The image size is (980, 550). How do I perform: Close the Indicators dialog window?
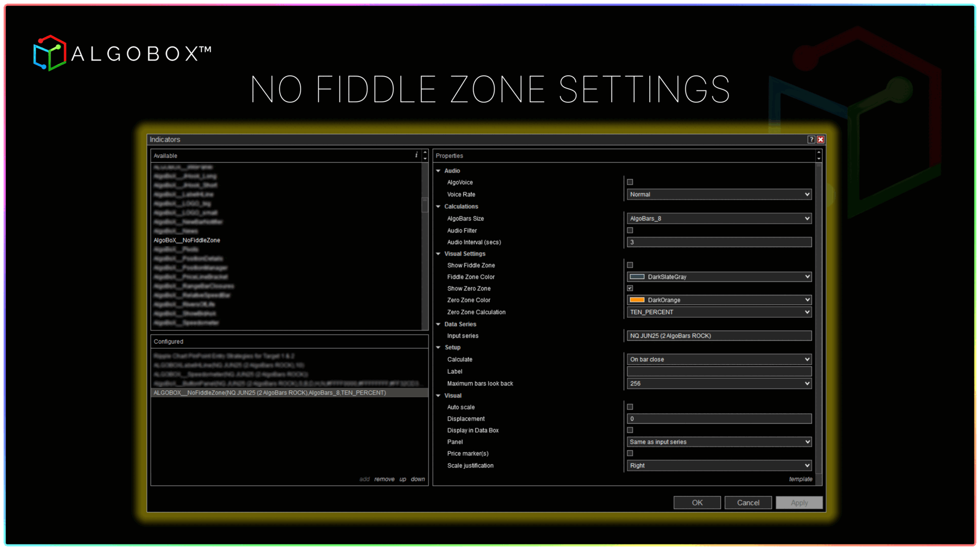820,139
